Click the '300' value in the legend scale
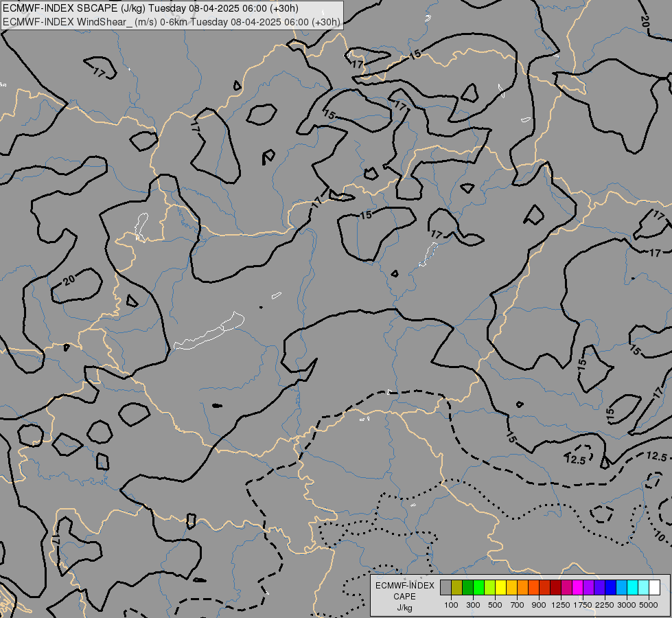672x618 pixels. click(473, 605)
